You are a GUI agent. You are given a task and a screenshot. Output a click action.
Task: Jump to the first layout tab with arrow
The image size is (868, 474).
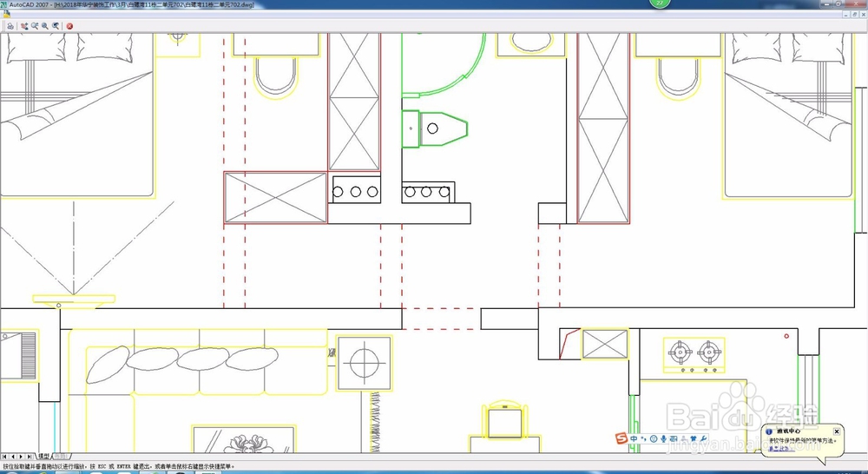coord(4,457)
